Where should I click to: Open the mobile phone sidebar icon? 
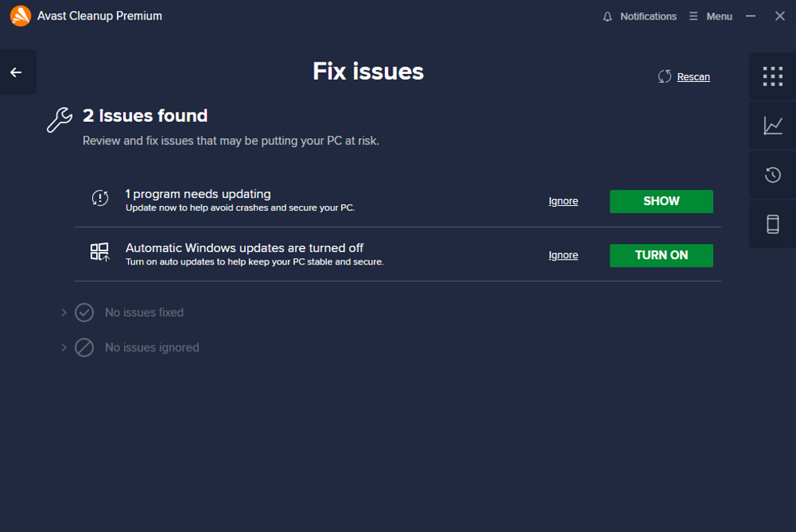772,224
